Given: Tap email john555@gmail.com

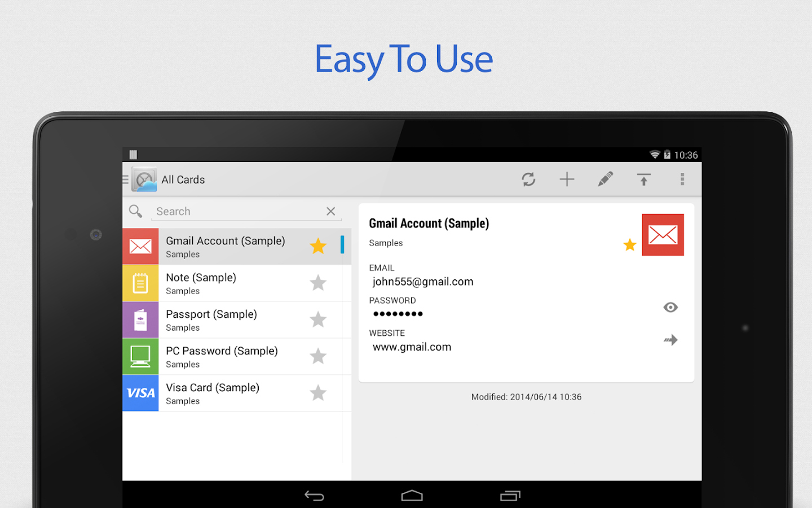Looking at the screenshot, I should tap(423, 282).
